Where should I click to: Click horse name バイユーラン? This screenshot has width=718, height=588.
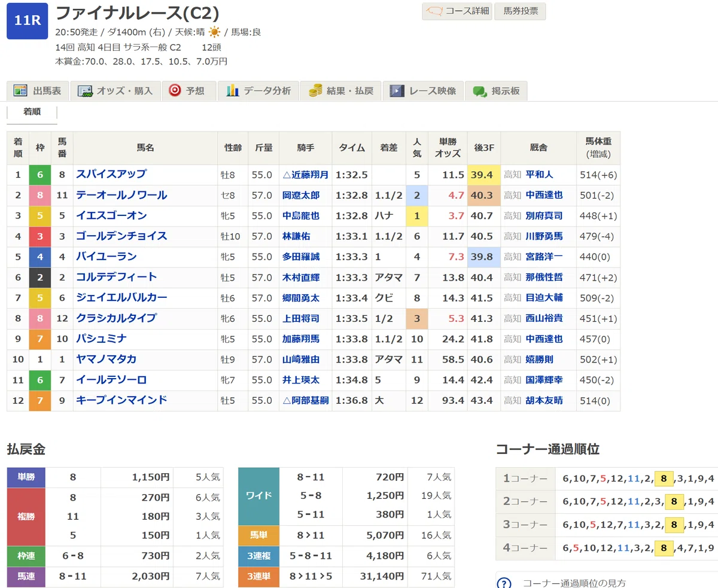click(x=107, y=257)
